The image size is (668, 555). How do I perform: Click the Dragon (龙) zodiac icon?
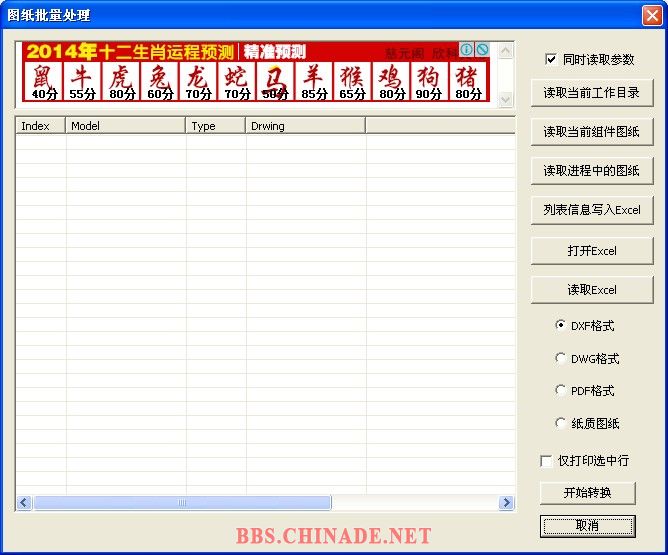coord(197,80)
